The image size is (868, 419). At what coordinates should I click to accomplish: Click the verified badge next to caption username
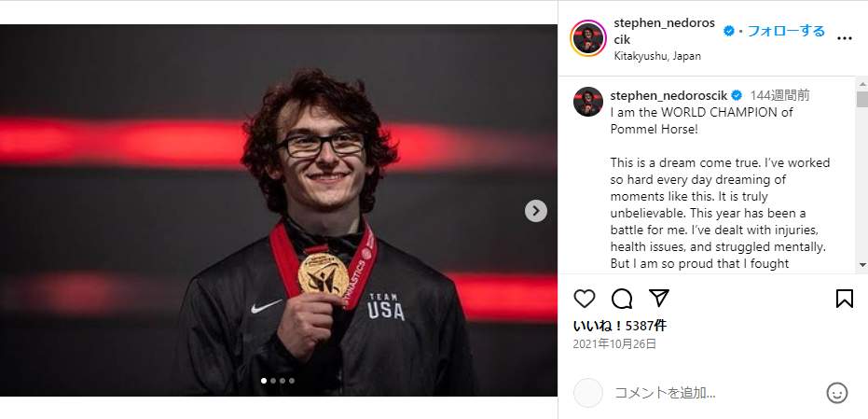coord(736,95)
